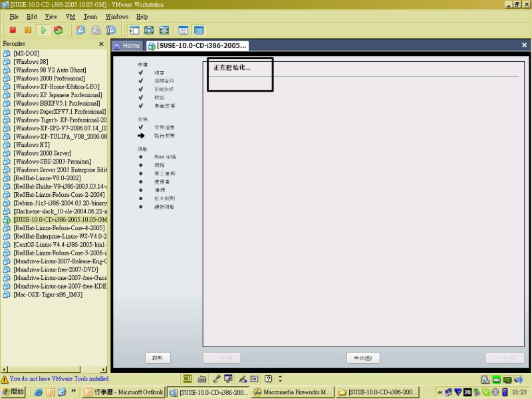
Task: Show the VM console view icon
Action: (x=199, y=30)
